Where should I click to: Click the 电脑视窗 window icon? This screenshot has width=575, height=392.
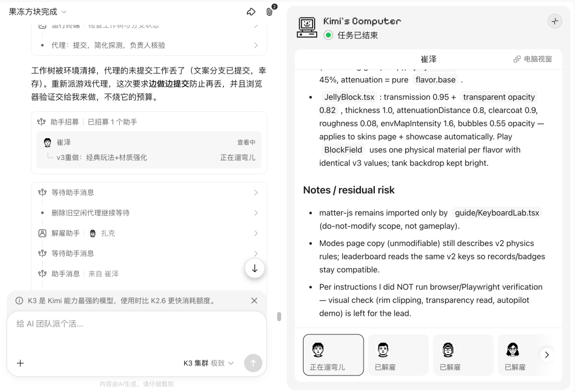point(517,59)
